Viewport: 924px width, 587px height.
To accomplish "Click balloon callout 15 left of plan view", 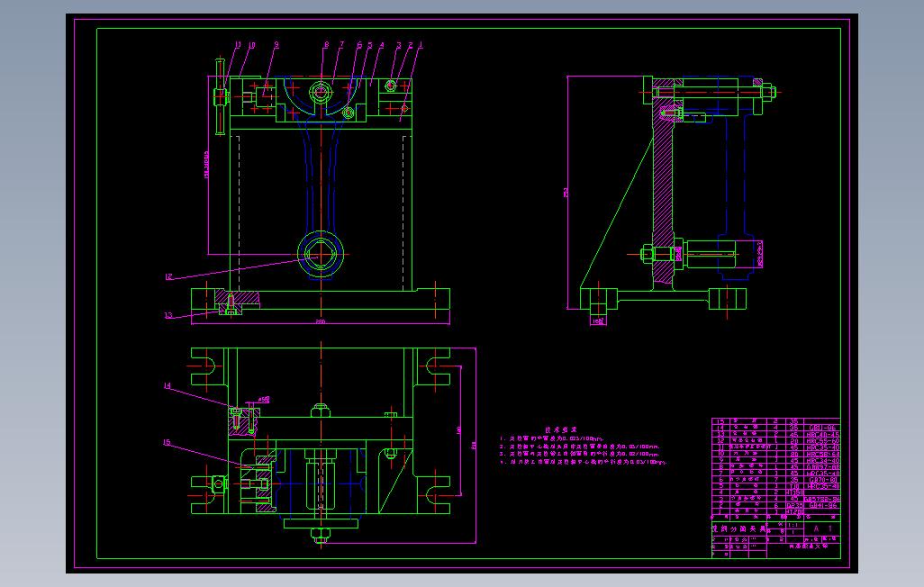I will (167, 442).
